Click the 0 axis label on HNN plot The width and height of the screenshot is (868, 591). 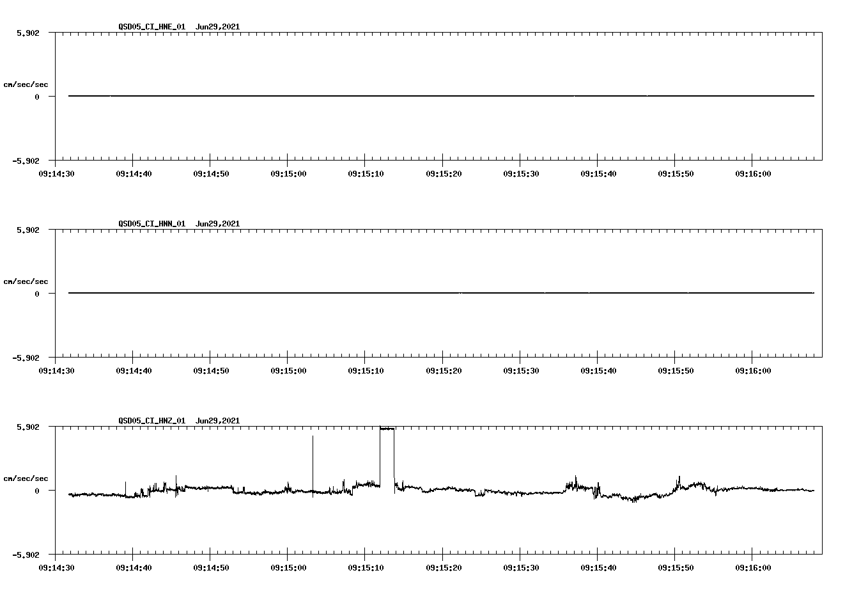[37, 294]
